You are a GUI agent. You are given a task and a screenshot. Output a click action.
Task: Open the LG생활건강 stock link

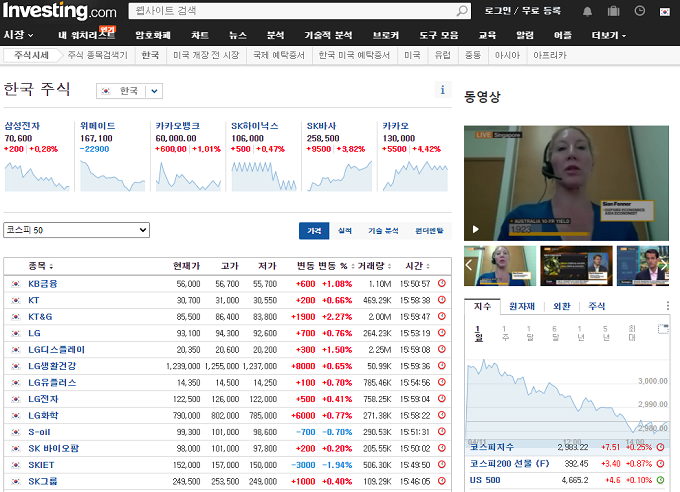(52, 366)
